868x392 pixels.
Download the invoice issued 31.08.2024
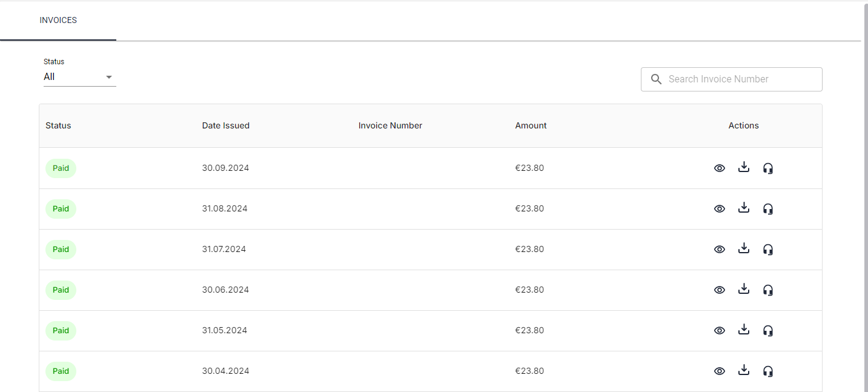[744, 208]
